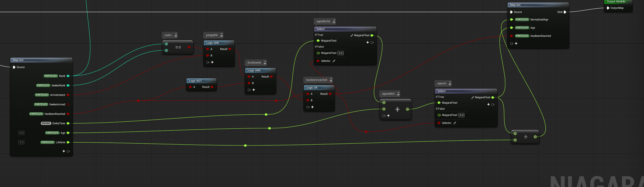Screen dimensions: 644x187
Task: Click pencil icon beside Selector in ageafterhit Select node
Action: click(334, 61)
